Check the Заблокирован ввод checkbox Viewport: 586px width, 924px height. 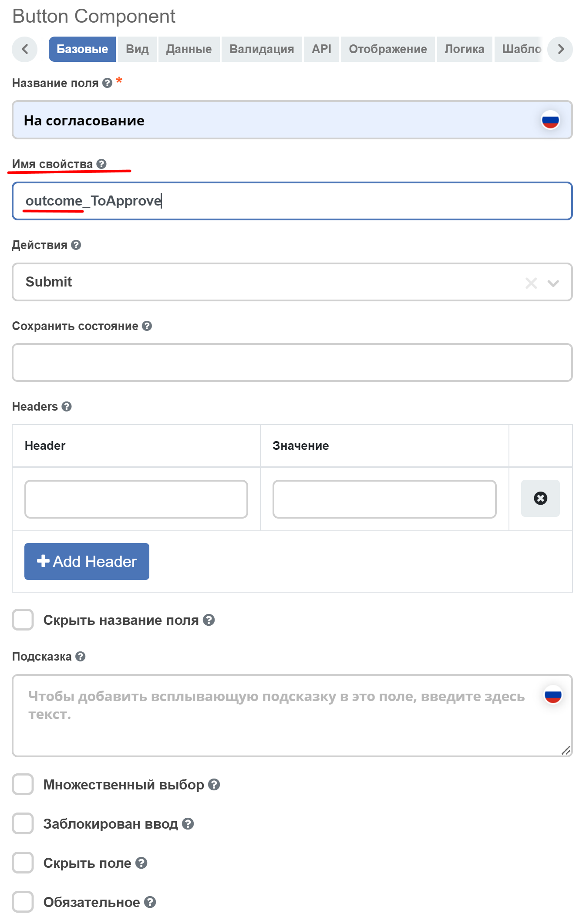(x=23, y=824)
